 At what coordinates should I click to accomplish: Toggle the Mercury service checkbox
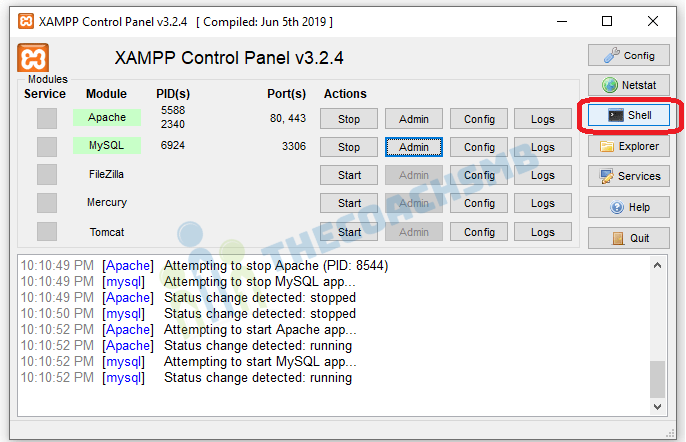(47, 203)
